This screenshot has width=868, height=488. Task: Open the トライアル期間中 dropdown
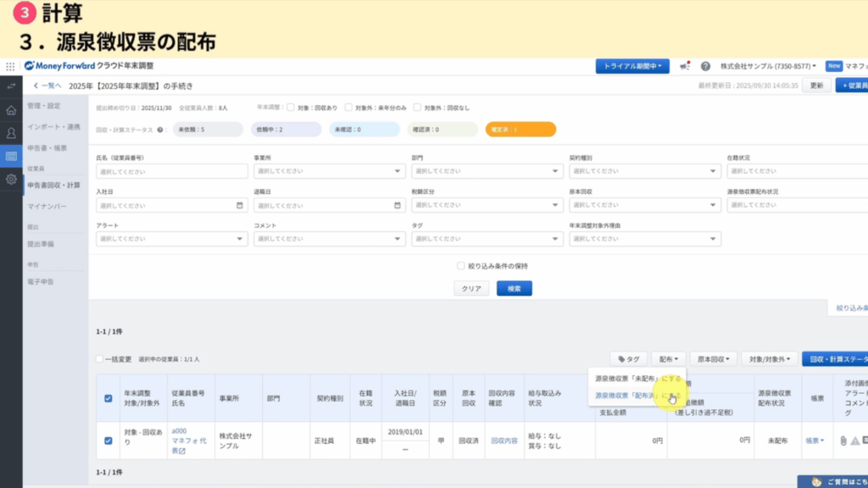point(632,66)
